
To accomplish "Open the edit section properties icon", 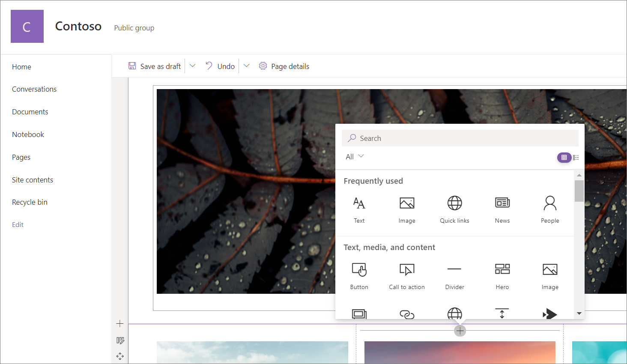I will click(120, 340).
